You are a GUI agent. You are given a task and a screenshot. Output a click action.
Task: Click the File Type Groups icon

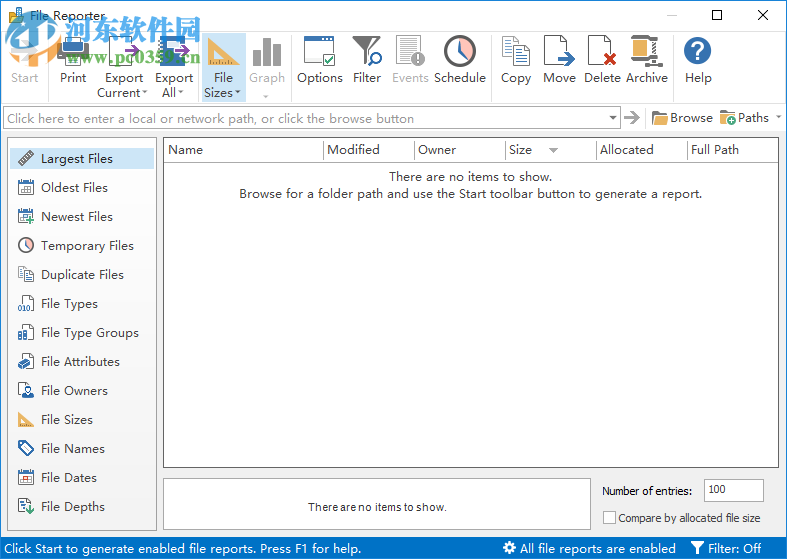(26, 333)
